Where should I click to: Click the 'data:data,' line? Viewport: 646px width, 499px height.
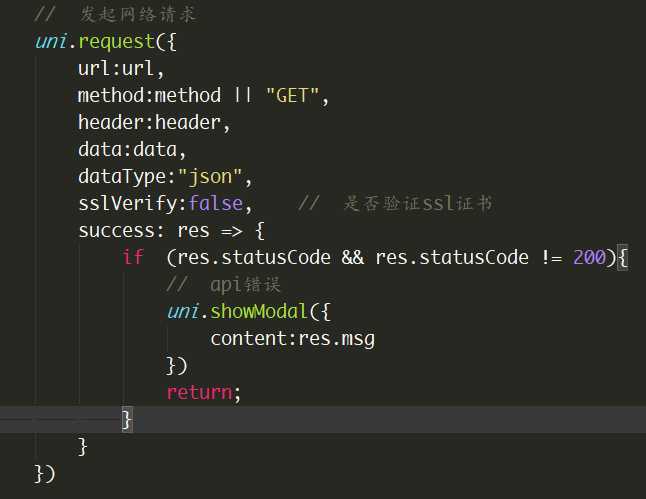tap(132, 150)
